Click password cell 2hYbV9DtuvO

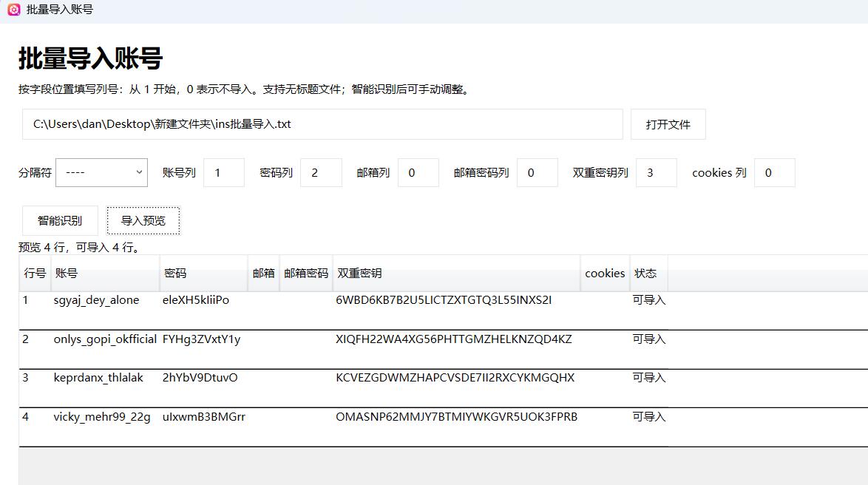coord(200,378)
